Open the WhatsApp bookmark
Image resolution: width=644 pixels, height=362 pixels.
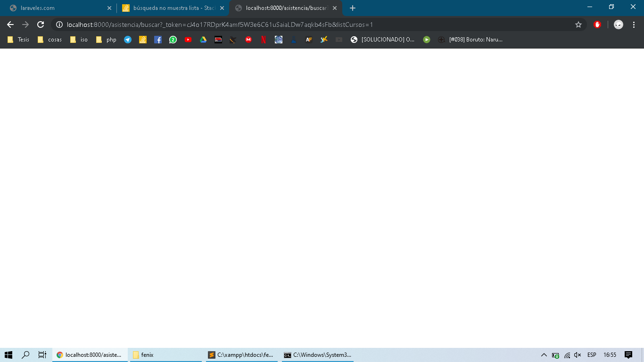[173, 40]
